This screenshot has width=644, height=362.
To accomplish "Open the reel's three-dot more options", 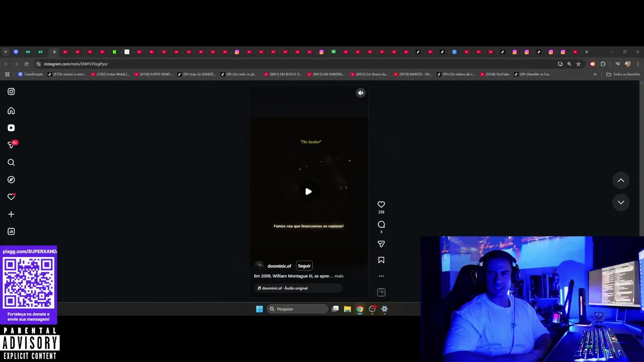I will point(381,276).
